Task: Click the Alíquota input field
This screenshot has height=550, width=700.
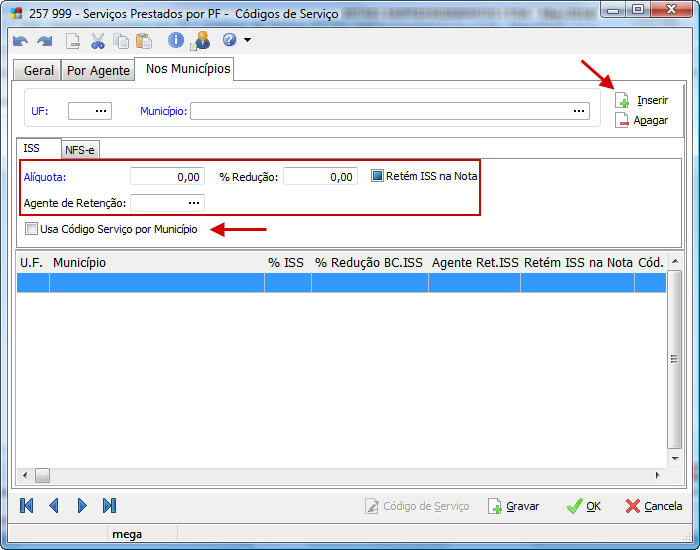Action: [167, 176]
